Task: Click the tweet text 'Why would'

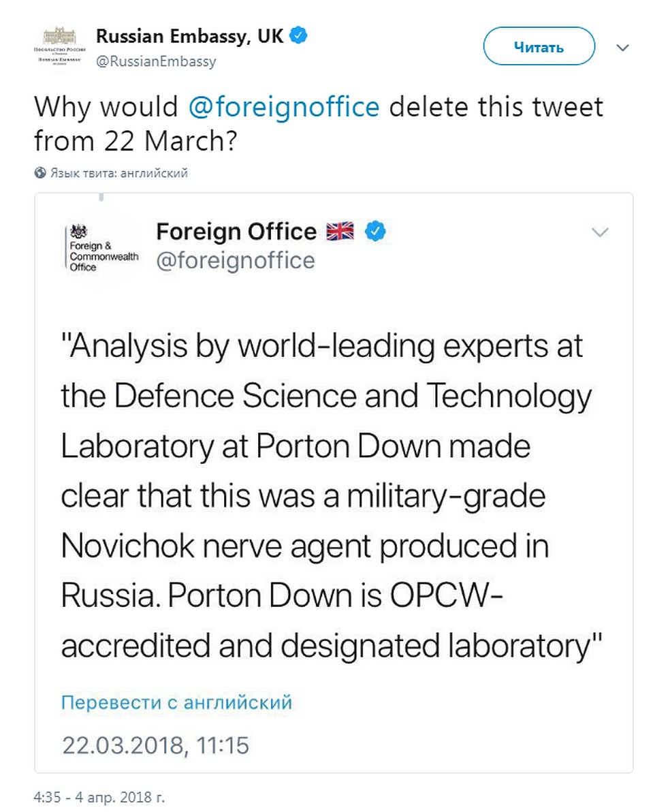Action: point(106,107)
